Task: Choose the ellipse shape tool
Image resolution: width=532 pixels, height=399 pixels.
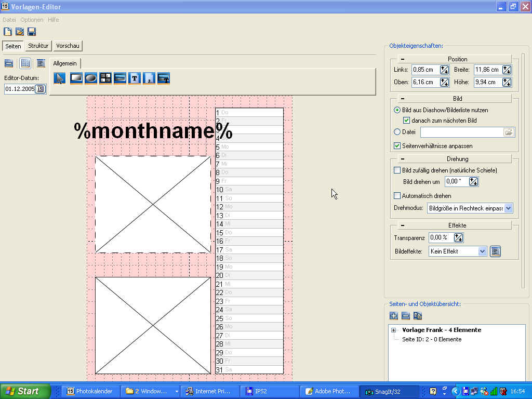Action: [x=91, y=78]
